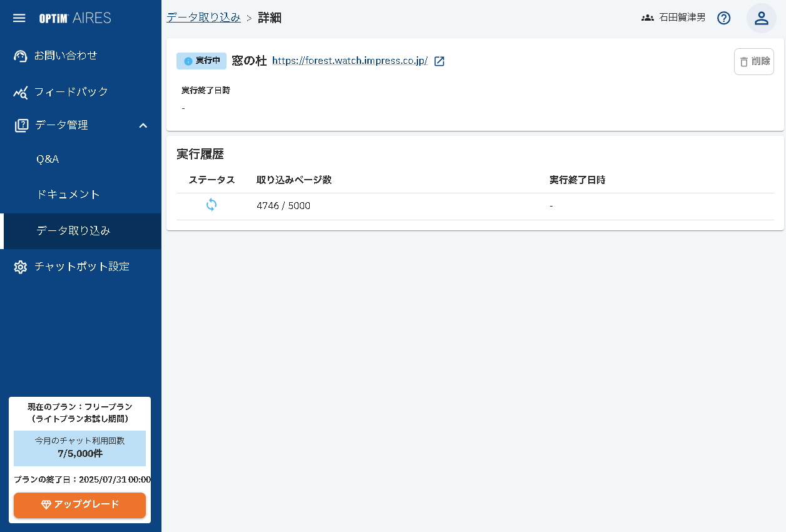Click the people icon next to 石田賀津男

(x=647, y=18)
